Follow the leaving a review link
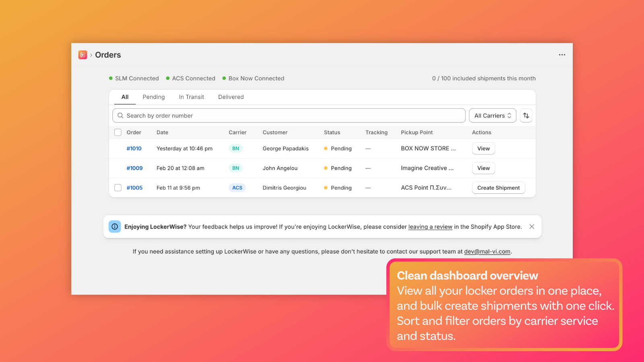 (x=430, y=227)
